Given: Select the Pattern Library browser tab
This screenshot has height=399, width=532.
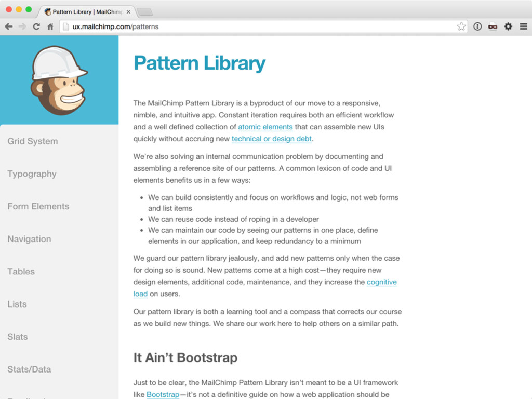Looking at the screenshot, I should pyautogui.click(x=87, y=12).
